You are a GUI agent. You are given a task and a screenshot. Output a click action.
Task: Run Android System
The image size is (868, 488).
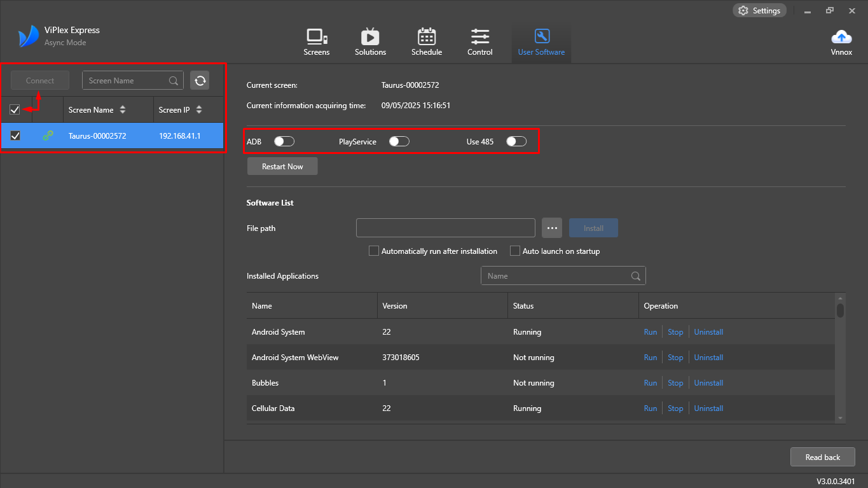point(651,332)
